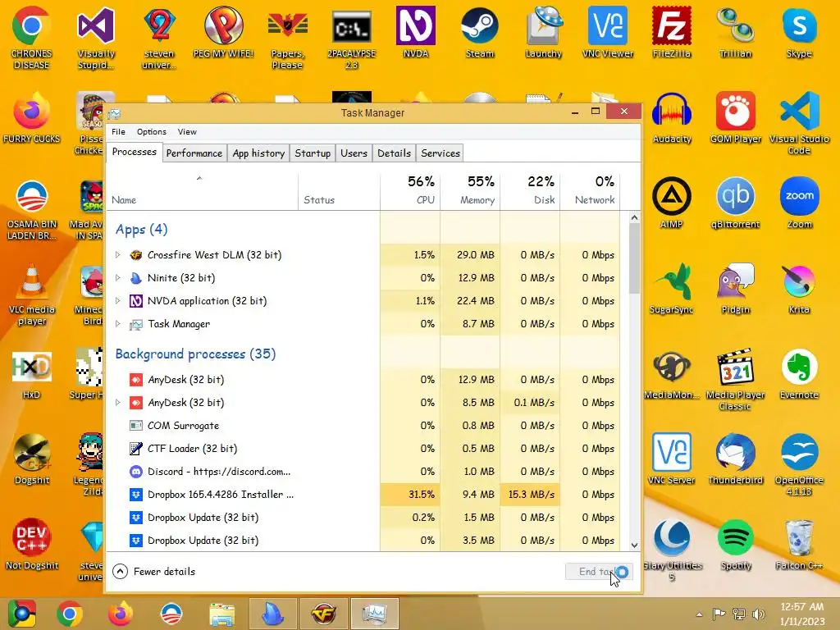Expand the Ninite process row

click(118, 278)
